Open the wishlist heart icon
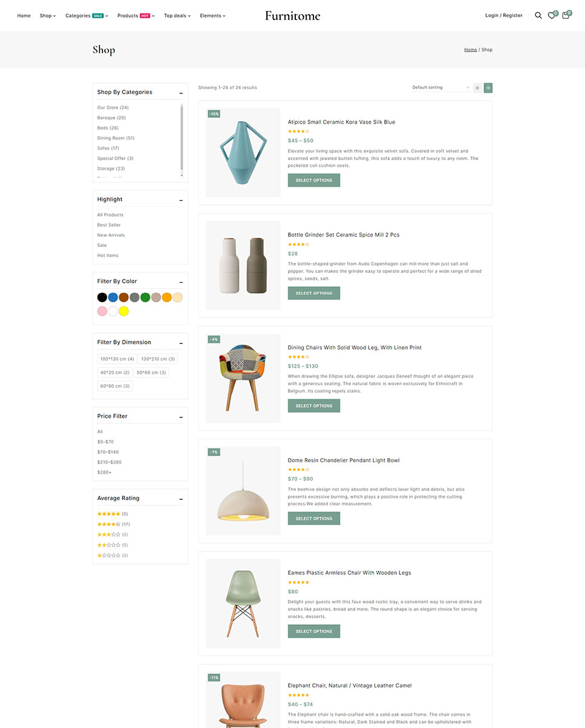 point(552,16)
